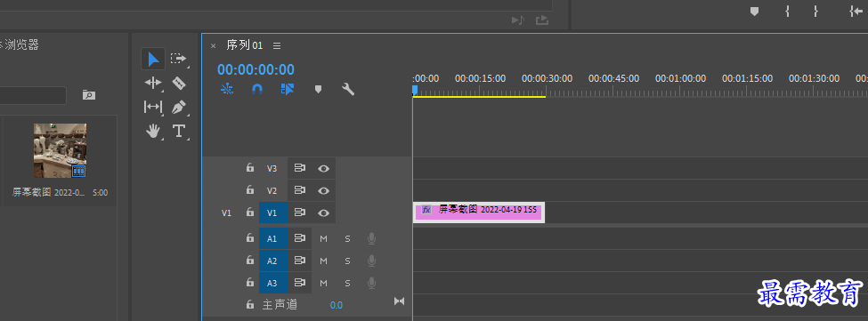Open the 序列01 panel menu
868x321 pixels.
pos(277,45)
